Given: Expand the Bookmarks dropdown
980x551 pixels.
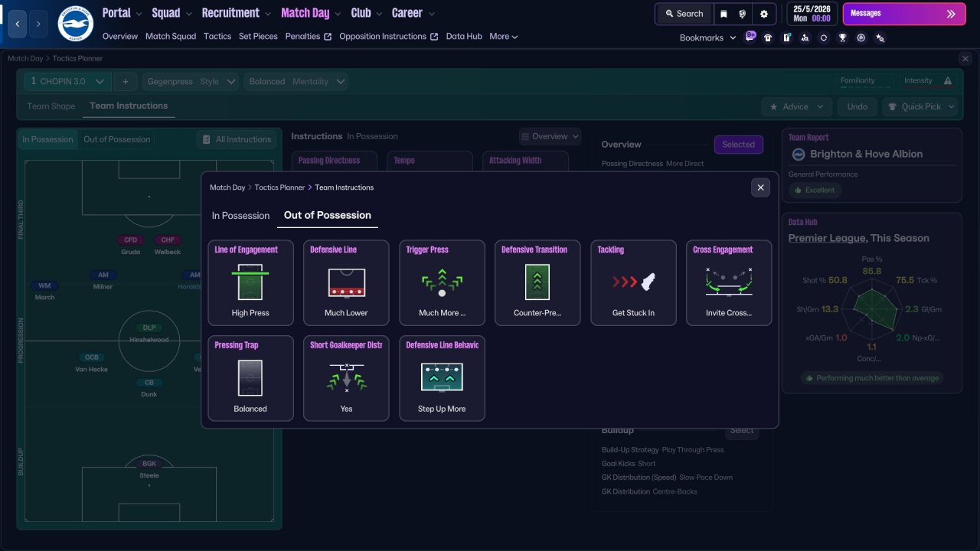Looking at the screenshot, I should 707,37.
